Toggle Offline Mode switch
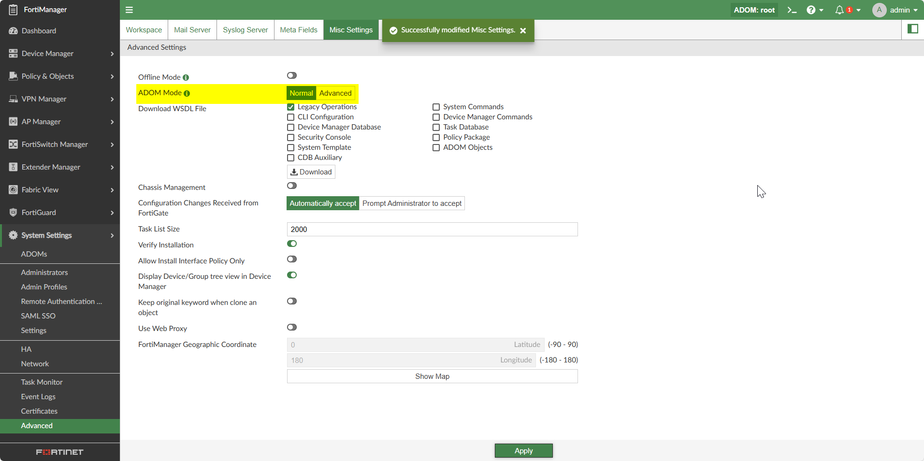The image size is (924, 461). (x=292, y=75)
